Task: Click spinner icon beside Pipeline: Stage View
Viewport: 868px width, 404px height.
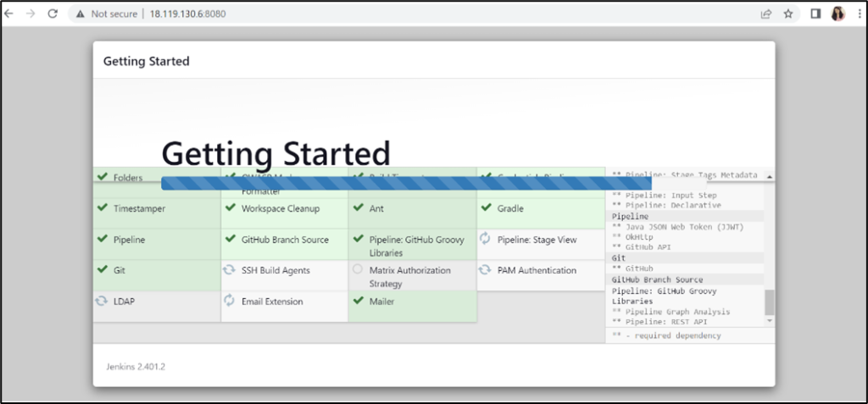Action: point(485,239)
